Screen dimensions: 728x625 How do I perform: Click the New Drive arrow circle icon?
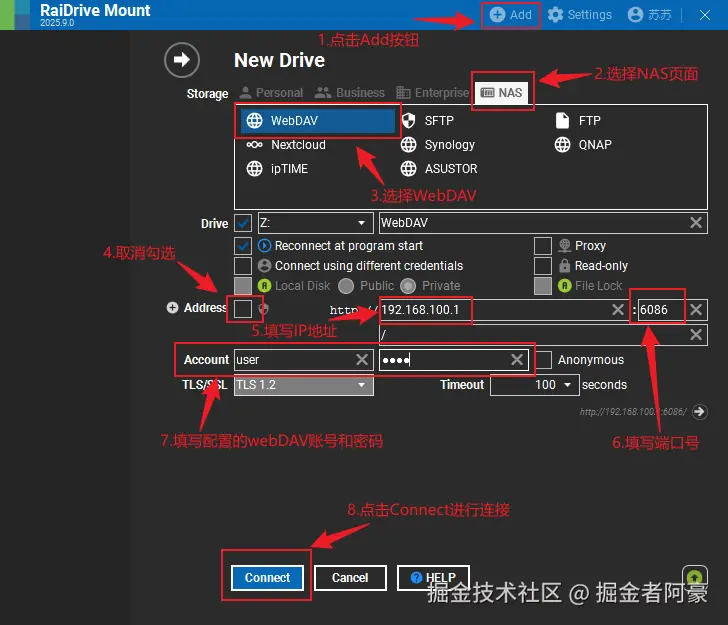[182, 60]
